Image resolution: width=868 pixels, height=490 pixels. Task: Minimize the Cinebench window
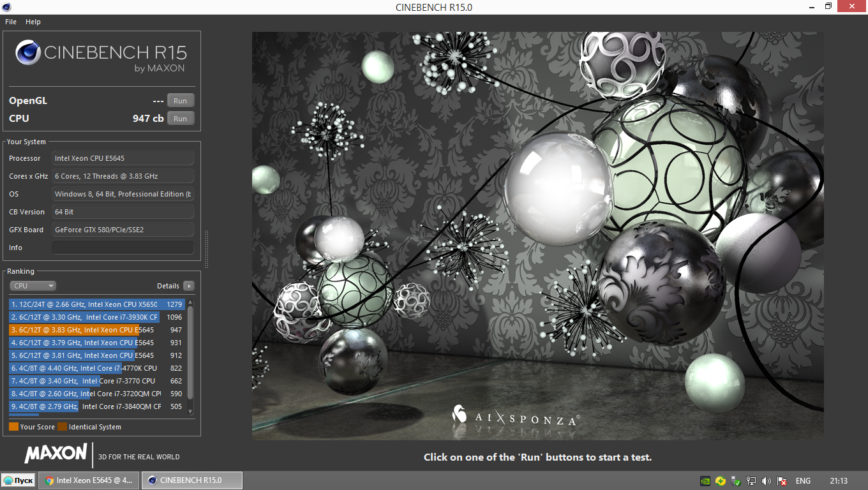[x=811, y=6]
